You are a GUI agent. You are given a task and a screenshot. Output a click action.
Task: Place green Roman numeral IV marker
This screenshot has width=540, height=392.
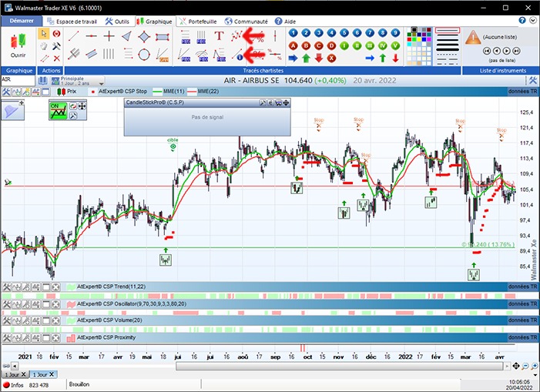click(383, 45)
